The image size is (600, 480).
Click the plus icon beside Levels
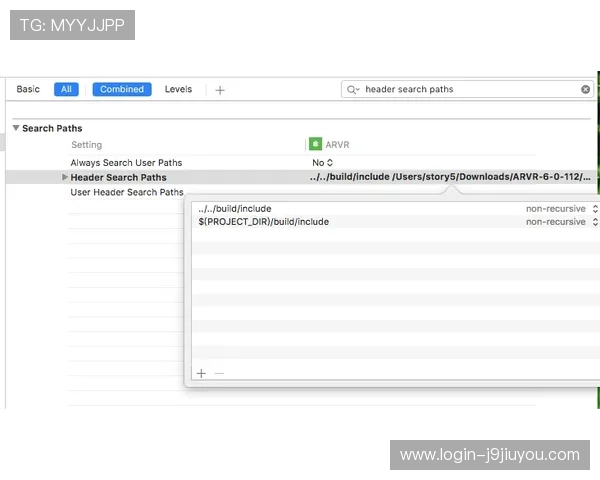click(220, 90)
